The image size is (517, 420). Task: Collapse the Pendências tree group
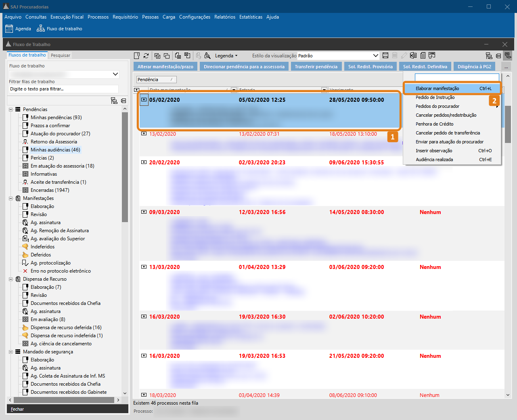(x=11, y=109)
